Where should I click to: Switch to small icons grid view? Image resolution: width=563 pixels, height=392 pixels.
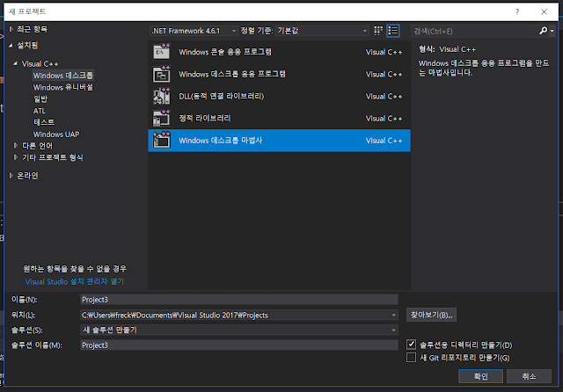click(x=378, y=31)
